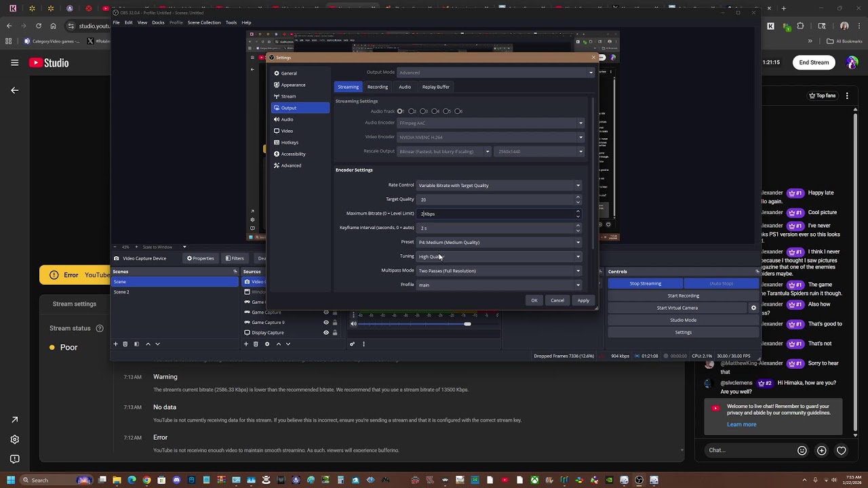
Task: Open scene filters icon in Scenes toolbar
Action: coord(136,344)
